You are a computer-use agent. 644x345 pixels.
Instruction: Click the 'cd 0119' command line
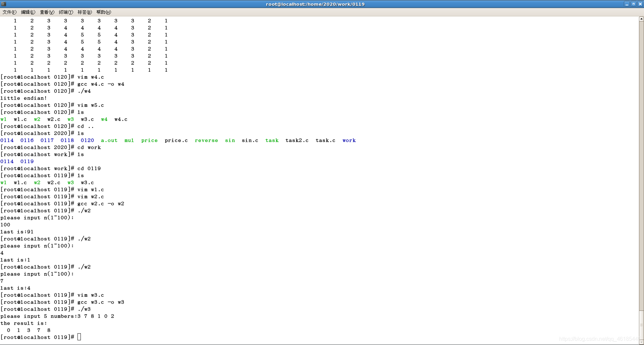click(x=89, y=168)
